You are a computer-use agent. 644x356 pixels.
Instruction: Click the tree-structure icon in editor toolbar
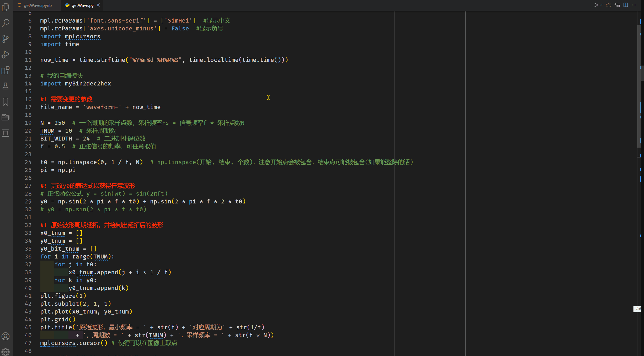pyautogui.click(x=617, y=5)
